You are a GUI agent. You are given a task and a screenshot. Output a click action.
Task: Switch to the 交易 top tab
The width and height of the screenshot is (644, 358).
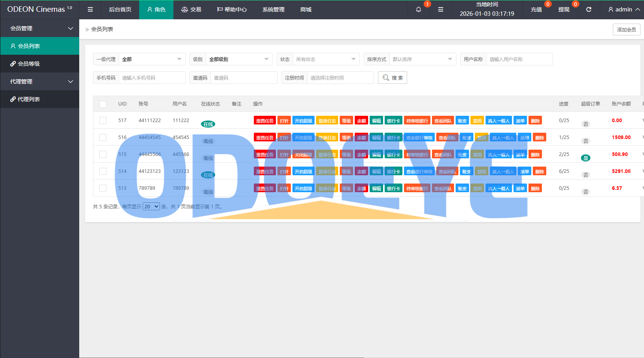click(x=191, y=9)
